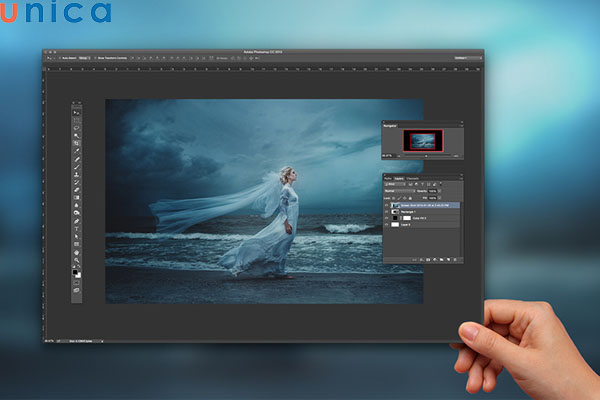Click the Color Fill layer mask thumbnail
Viewport: 600px width, 400px height.
(407, 218)
